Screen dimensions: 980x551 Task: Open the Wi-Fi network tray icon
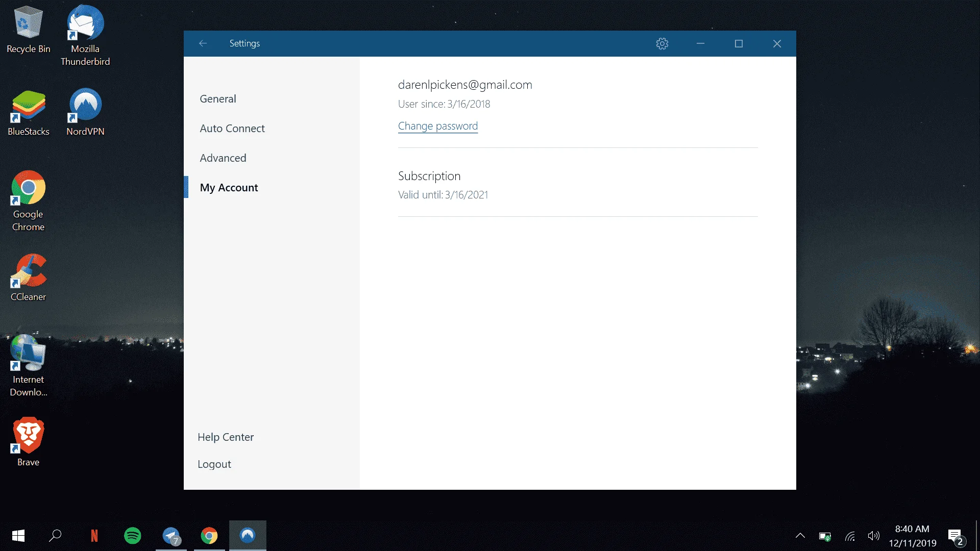850,536
